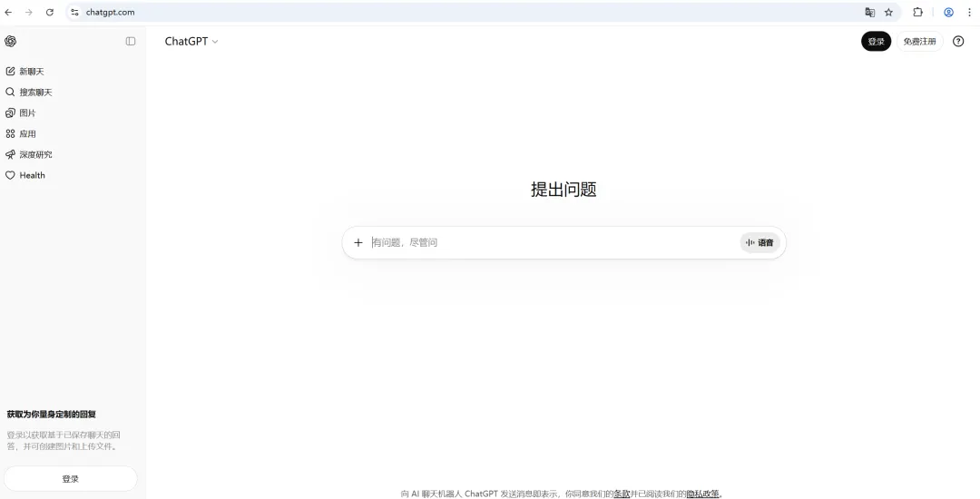Click the black 登录 button at top right

tap(876, 41)
